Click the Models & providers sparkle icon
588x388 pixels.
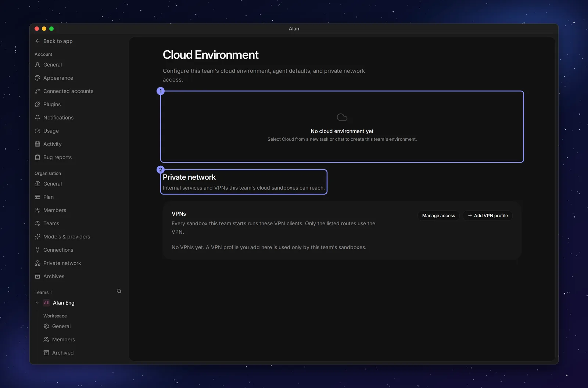(37, 237)
